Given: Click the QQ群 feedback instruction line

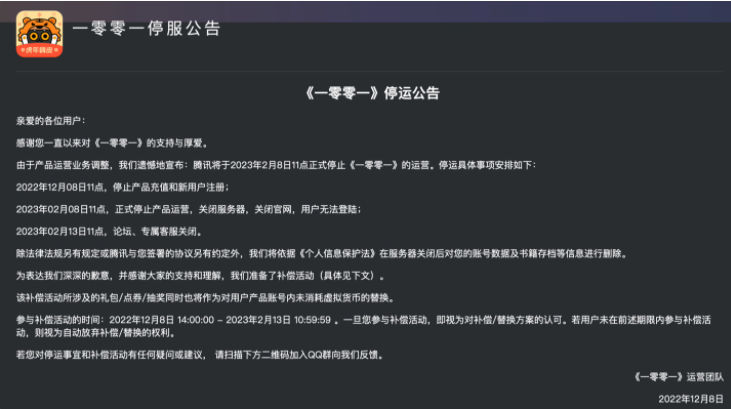Looking at the screenshot, I should tap(200, 354).
